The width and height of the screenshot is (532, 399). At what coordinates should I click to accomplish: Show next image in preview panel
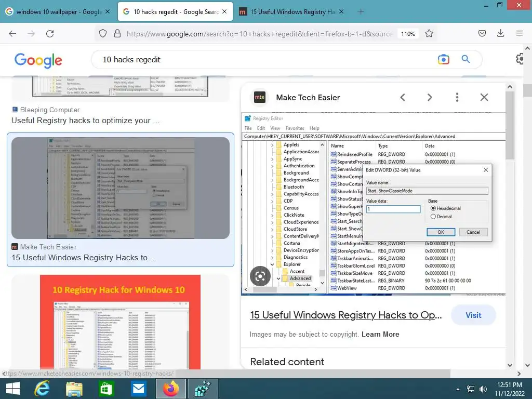tap(430, 97)
